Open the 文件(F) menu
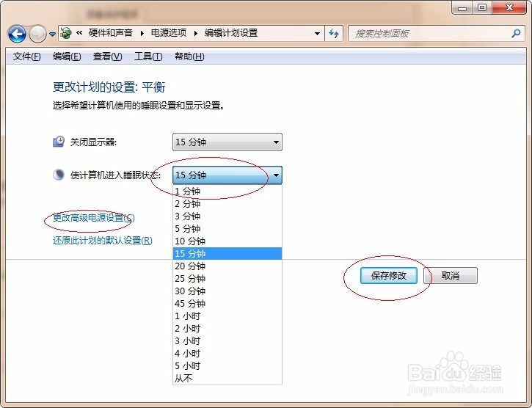The width and height of the screenshot is (532, 408). click(27, 57)
